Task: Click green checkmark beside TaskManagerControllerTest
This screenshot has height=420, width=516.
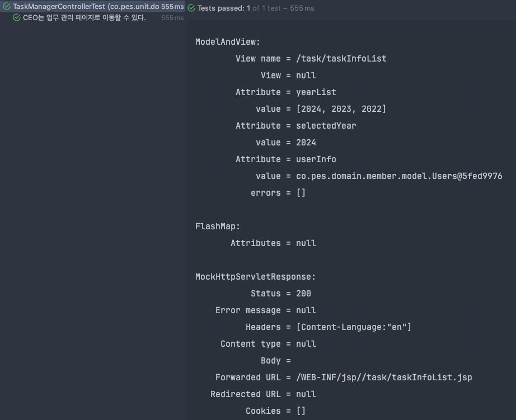Action: 7,7
